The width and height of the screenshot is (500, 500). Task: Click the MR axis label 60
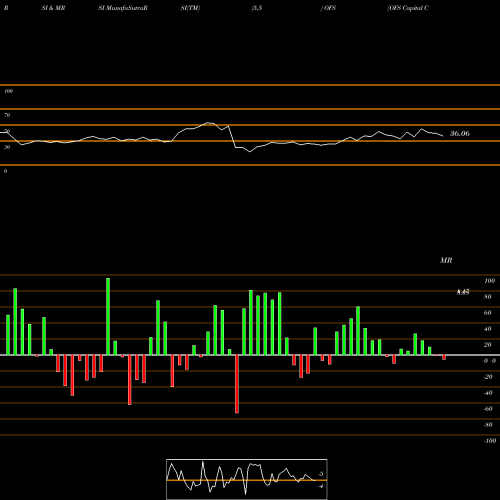(x=488, y=313)
